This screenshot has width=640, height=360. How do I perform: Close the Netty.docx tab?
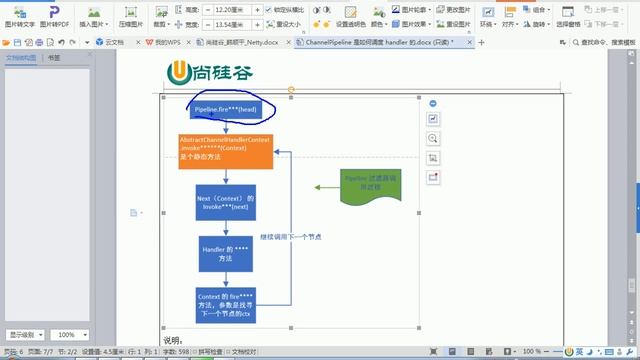[x=288, y=42]
